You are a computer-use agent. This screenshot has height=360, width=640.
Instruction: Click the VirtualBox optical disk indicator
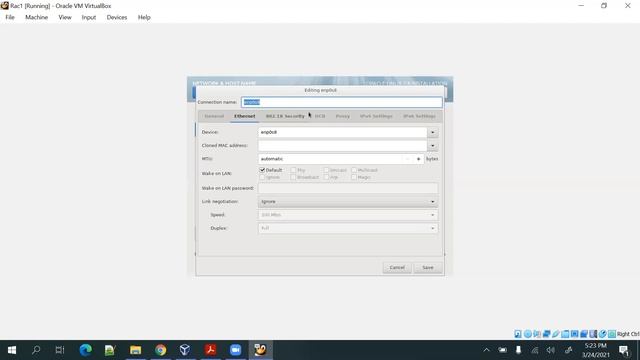click(x=527, y=334)
